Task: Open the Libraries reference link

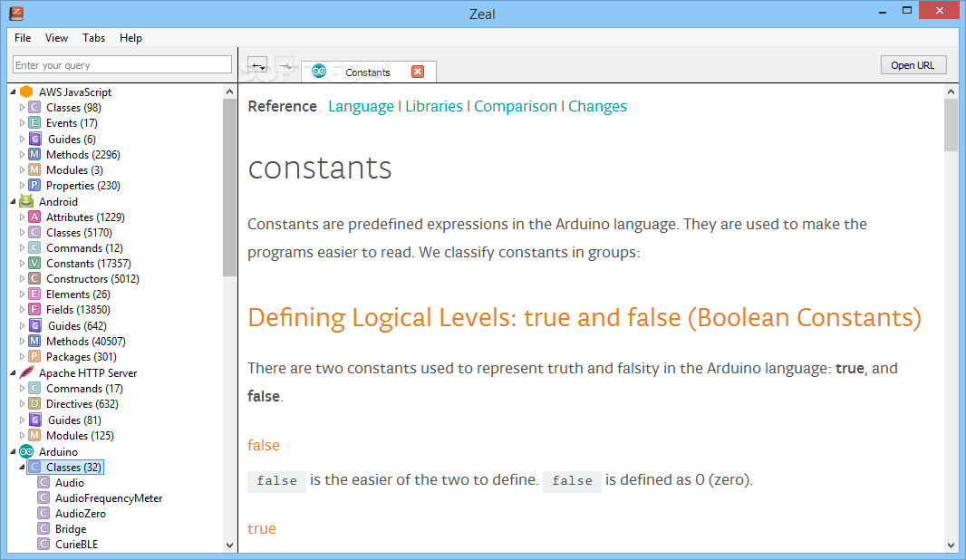Action: coord(434,106)
